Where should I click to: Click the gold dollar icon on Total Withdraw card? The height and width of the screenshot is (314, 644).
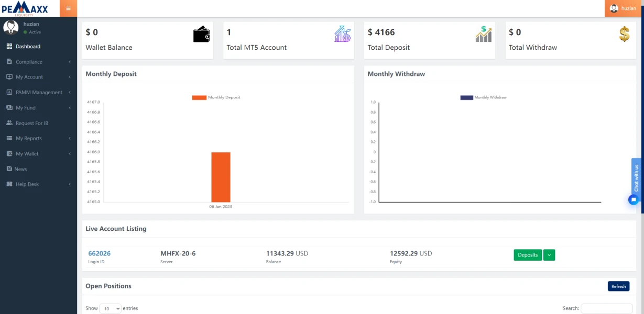[x=624, y=35]
